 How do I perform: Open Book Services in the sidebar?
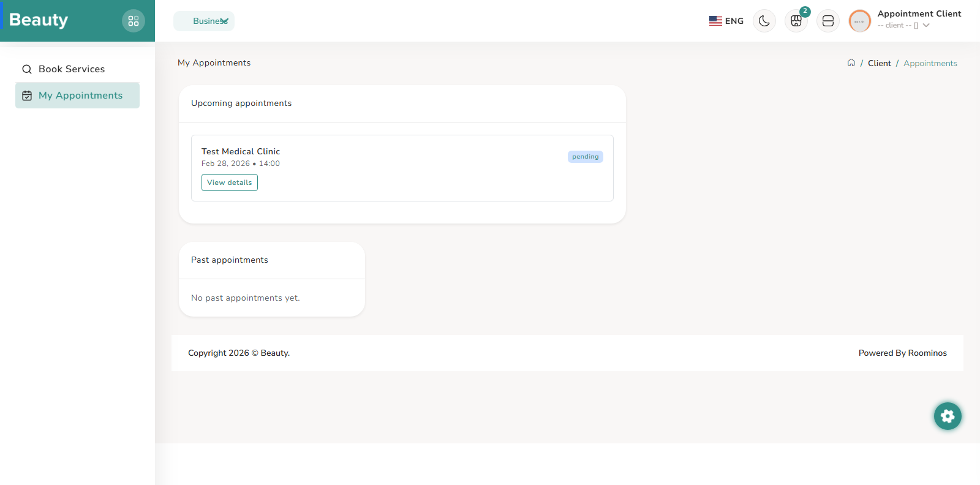click(x=77, y=69)
